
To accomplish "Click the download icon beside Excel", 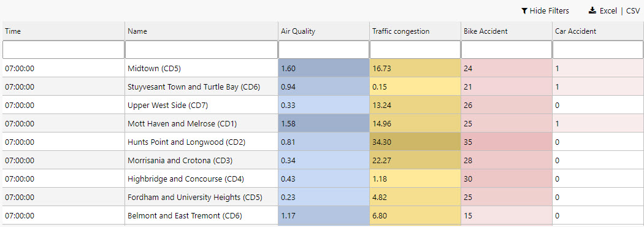I will (592, 10).
